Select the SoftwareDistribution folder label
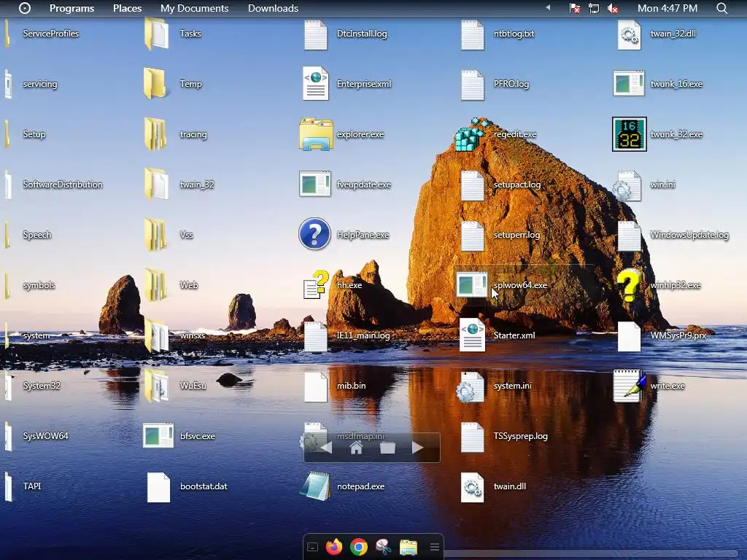 coord(63,184)
